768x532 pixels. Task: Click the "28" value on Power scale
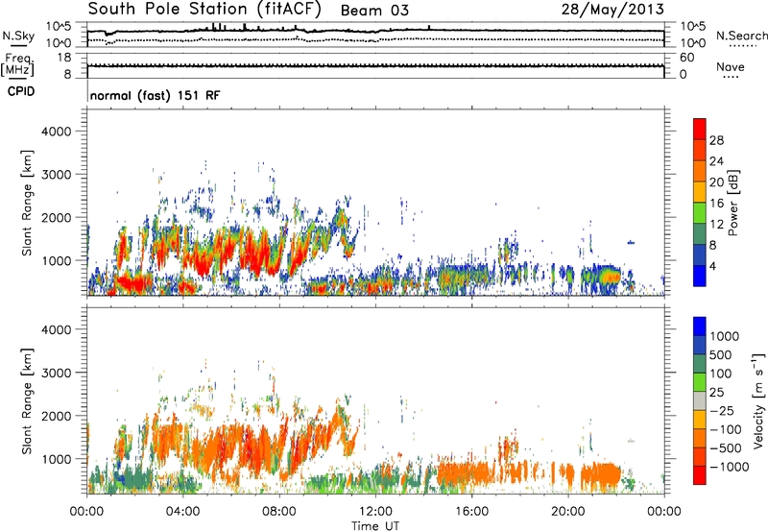point(716,140)
